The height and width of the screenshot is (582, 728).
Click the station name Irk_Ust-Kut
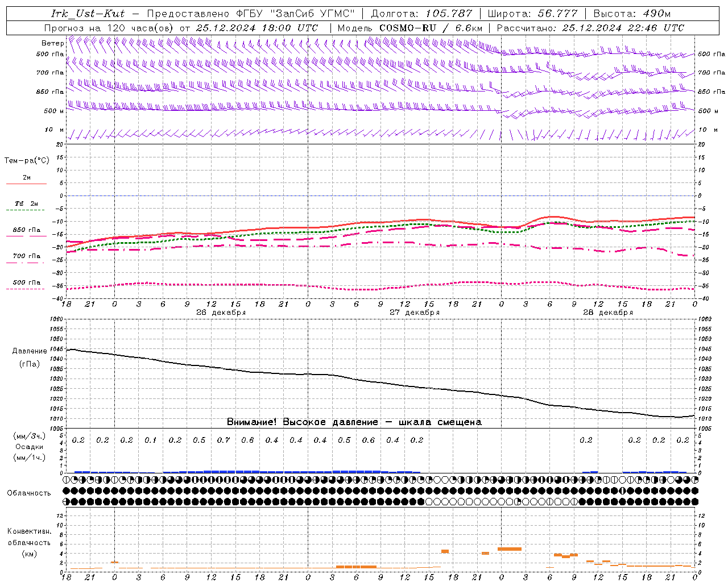pos(88,14)
